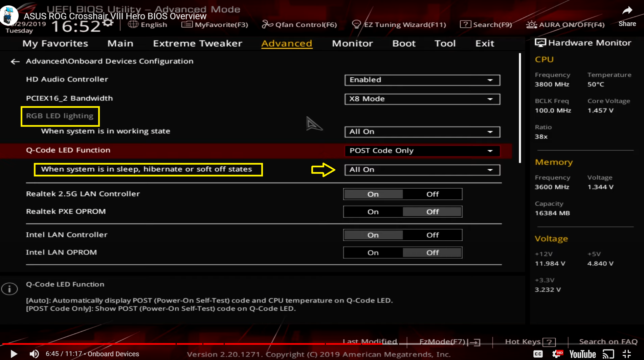The height and width of the screenshot is (360, 644).
Task: Open MyFavorite(F3) settings icon
Action: (186, 24)
